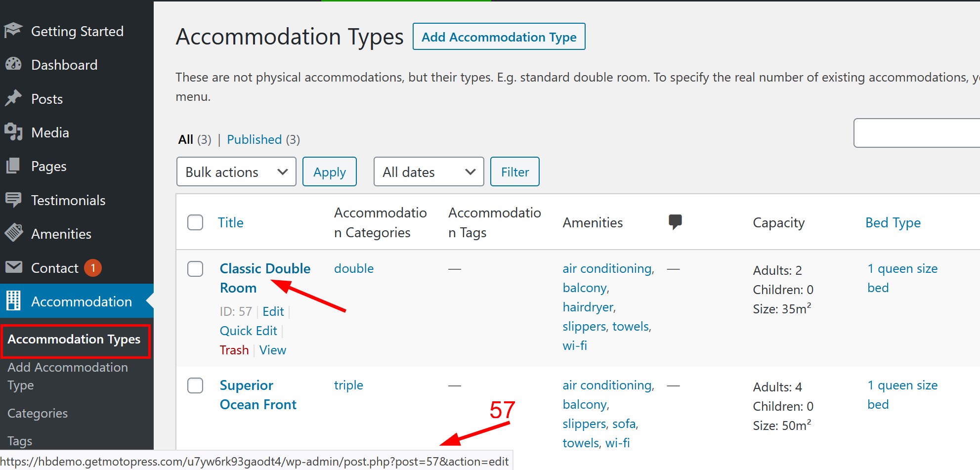This screenshot has height=470, width=980.
Task: Open the Bulk actions dropdown
Action: tap(236, 171)
